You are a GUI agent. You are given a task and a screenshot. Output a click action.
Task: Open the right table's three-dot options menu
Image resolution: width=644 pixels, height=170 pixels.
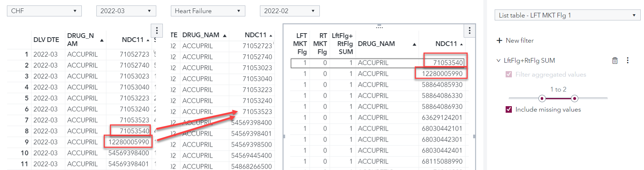click(469, 31)
